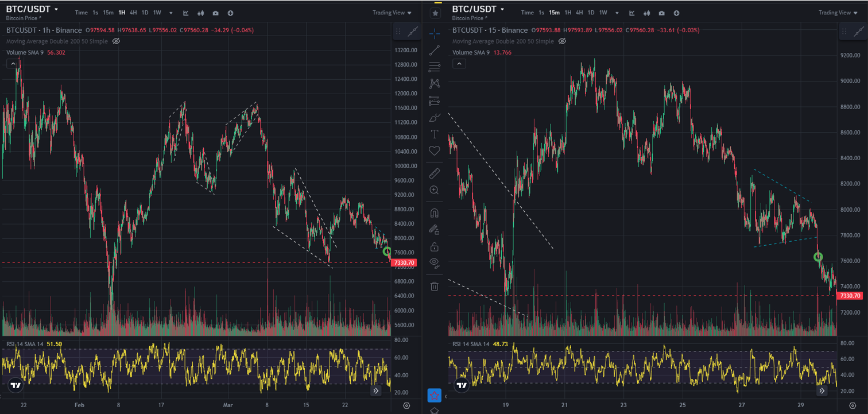The image size is (868, 414).
Task: Open Bitcoin Price link under left pair
Action: click(x=25, y=18)
